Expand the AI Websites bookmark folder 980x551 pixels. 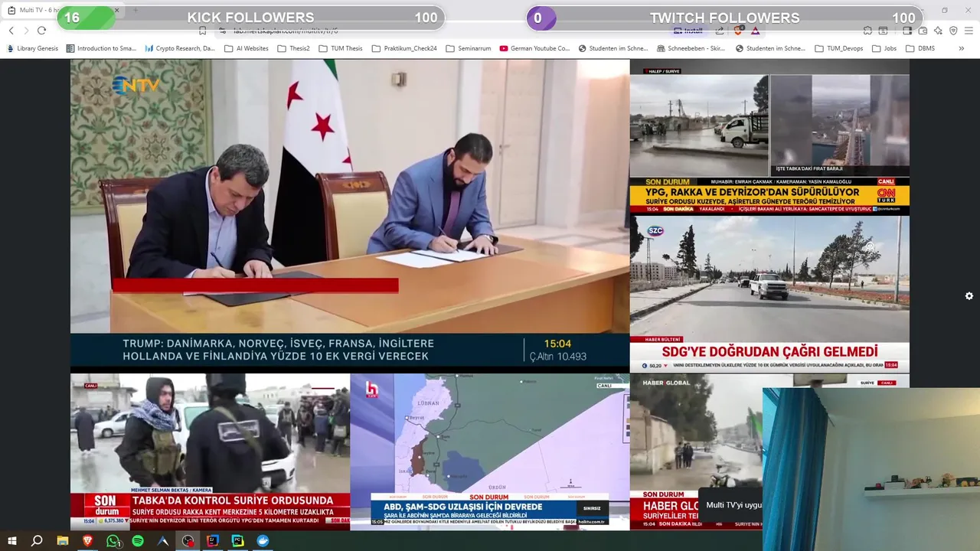(247, 48)
